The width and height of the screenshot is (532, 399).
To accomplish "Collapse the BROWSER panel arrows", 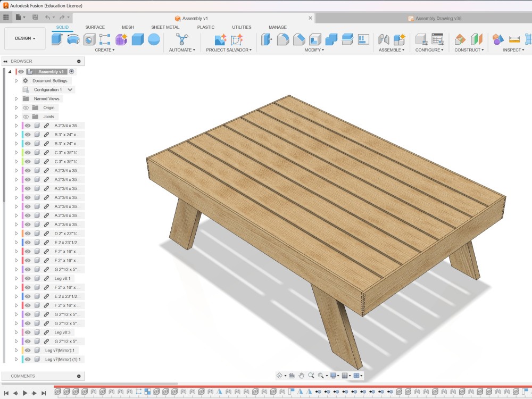I will 5,61.
